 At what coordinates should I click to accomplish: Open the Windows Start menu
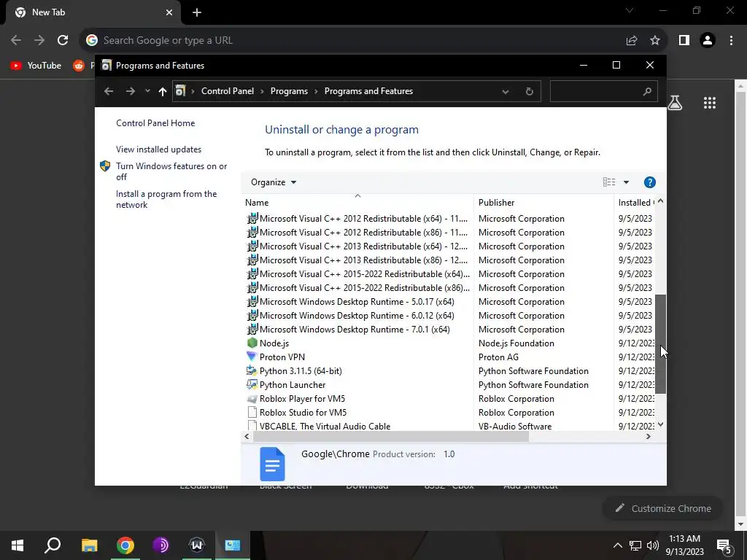(18, 545)
